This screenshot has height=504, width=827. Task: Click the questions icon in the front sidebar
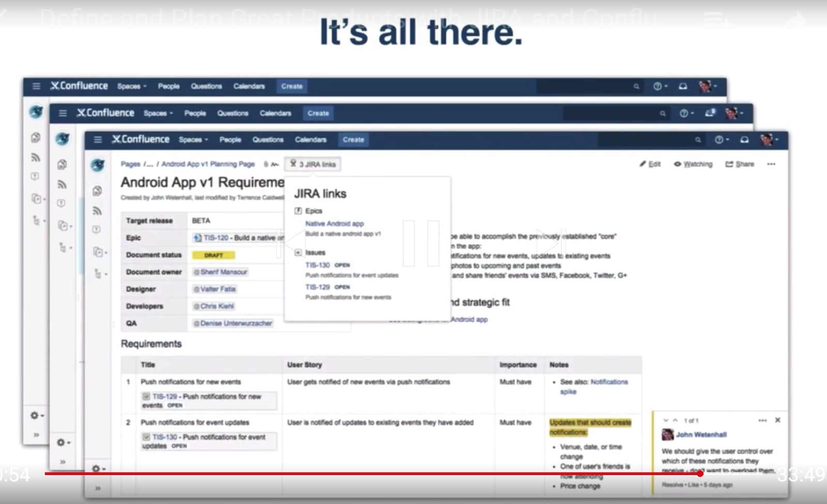tap(97, 230)
